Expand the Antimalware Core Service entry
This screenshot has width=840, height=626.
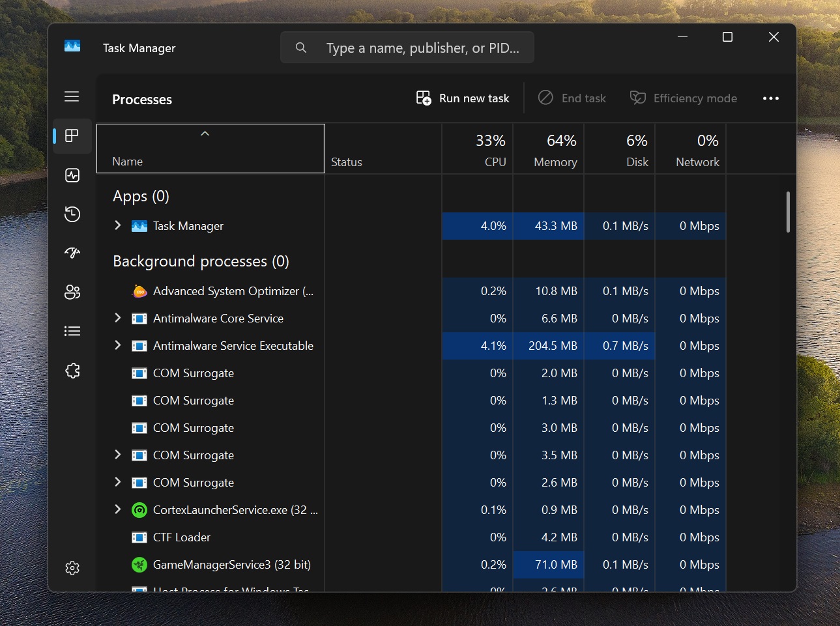coord(118,318)
